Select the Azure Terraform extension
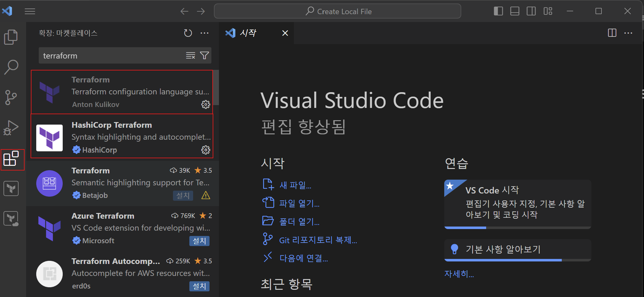Screen dimensions: 644x297 (x=122, y=228)
